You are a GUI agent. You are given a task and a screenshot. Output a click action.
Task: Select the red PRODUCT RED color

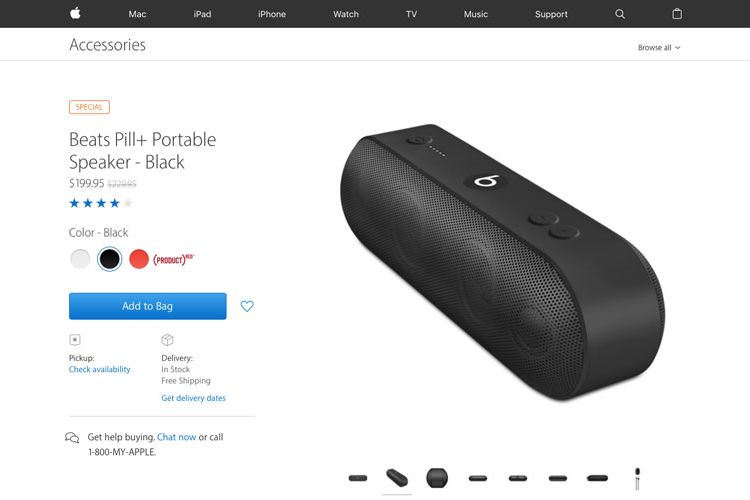point(139,259)
